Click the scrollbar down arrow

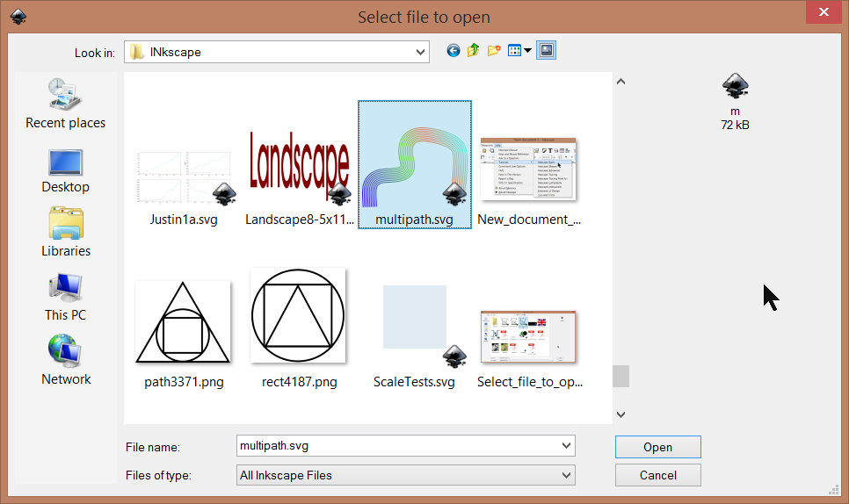click(x=620, y=414)
